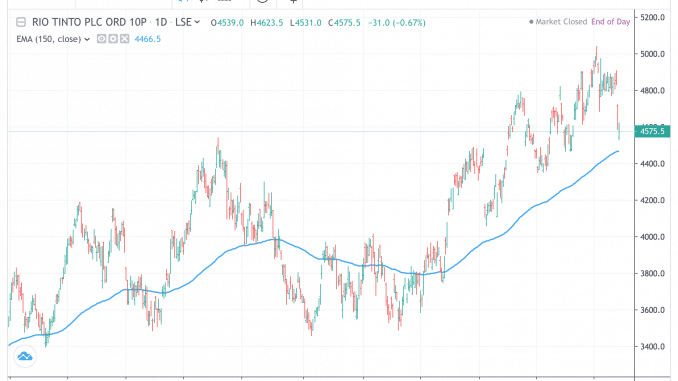Click the RIO TINTO PLC ORD 10P symbol title
This screenshot has height=381, width=678.
90,22
